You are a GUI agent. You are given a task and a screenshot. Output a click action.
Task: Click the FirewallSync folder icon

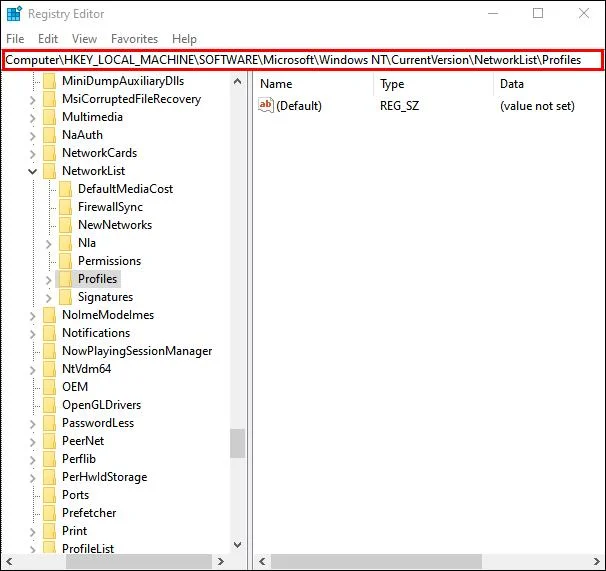[65, 207]
